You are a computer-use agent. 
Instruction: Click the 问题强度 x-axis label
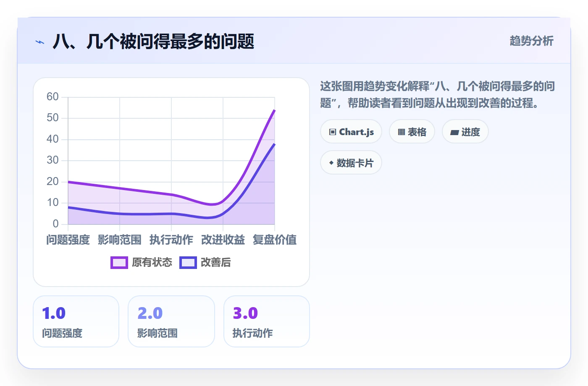[68, 240]
